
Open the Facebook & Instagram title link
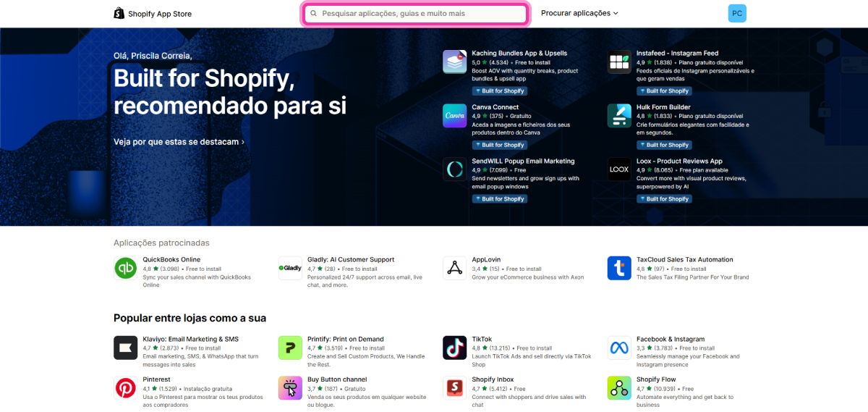pyautogui.click(x=671, y=339)
